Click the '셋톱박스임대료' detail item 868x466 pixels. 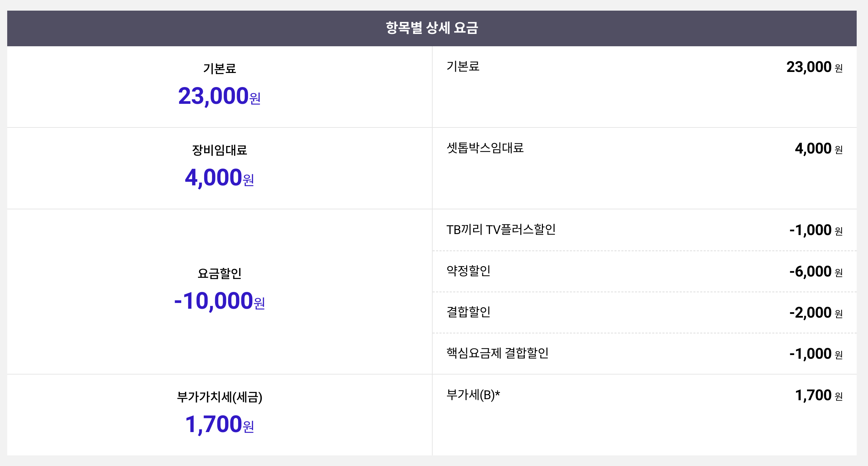485,148
